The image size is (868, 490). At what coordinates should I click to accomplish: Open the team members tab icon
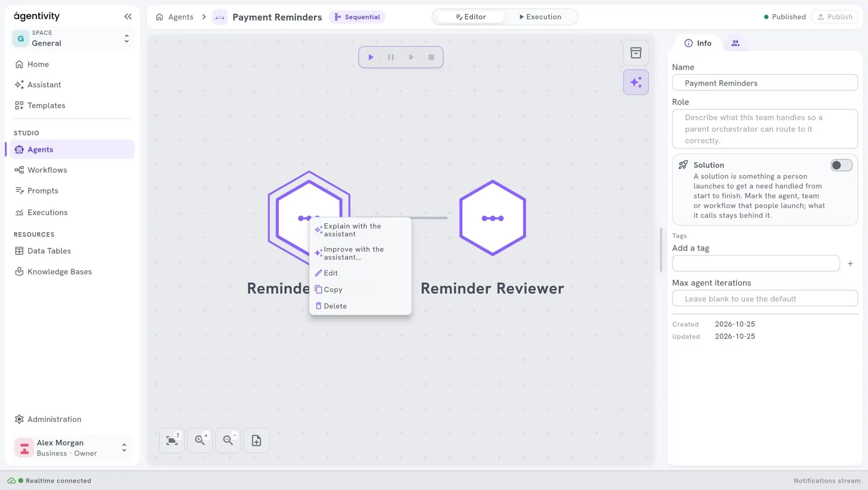point(735,43)
